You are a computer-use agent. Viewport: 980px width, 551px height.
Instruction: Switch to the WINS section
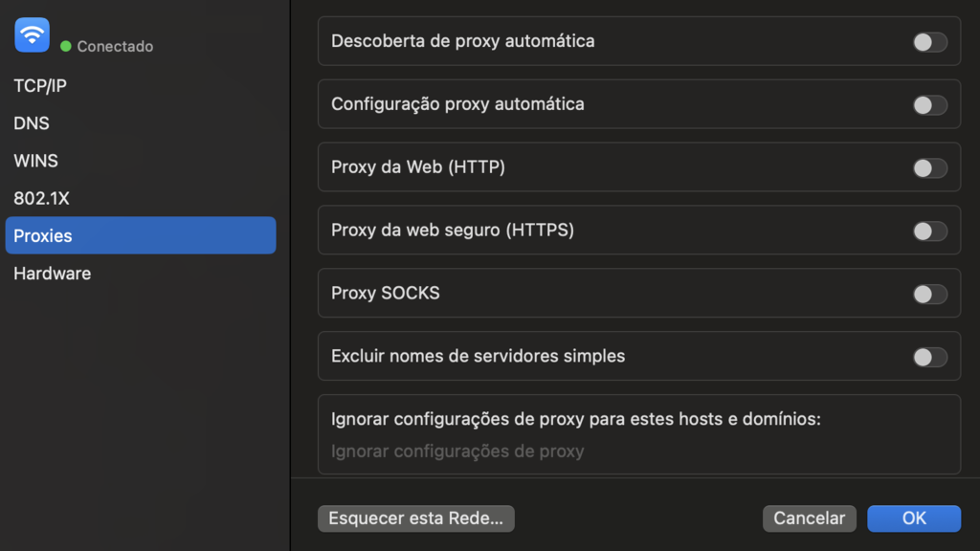pos(35,160)
